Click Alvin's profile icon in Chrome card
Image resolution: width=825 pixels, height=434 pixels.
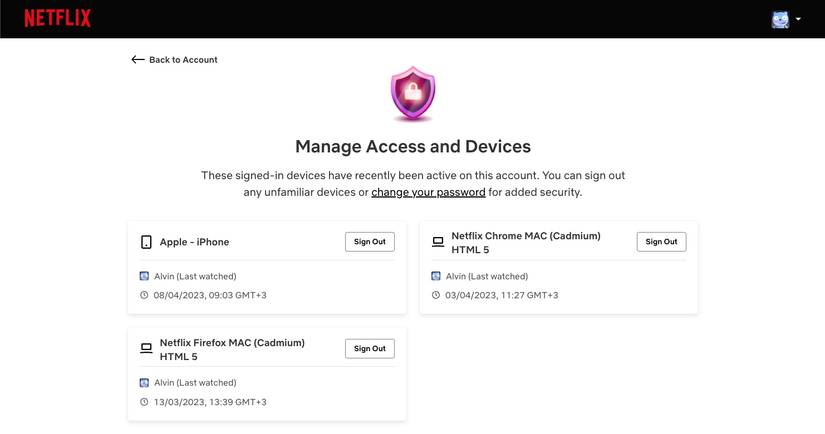[436, 276]
